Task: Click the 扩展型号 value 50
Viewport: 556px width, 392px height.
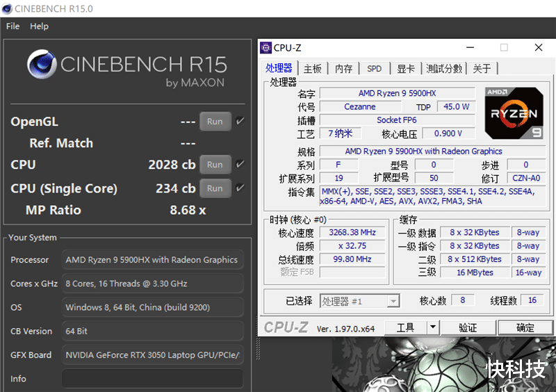Action: (x=434, y=178)
